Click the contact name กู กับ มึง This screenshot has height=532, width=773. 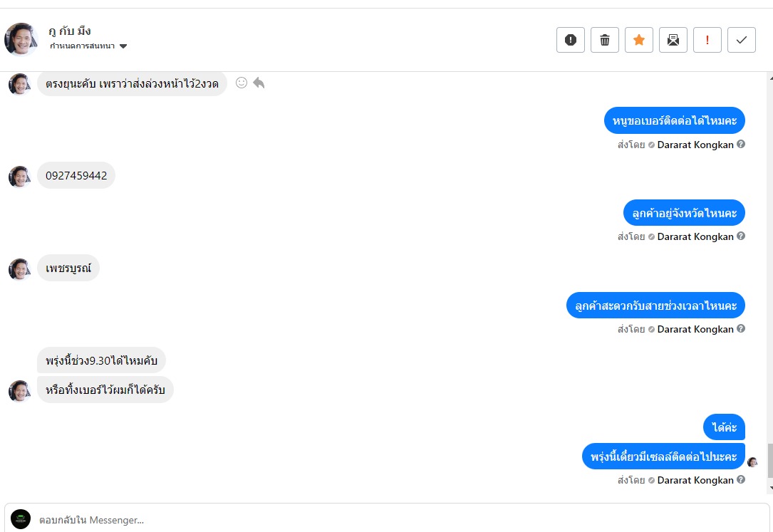tap(70, 31)
